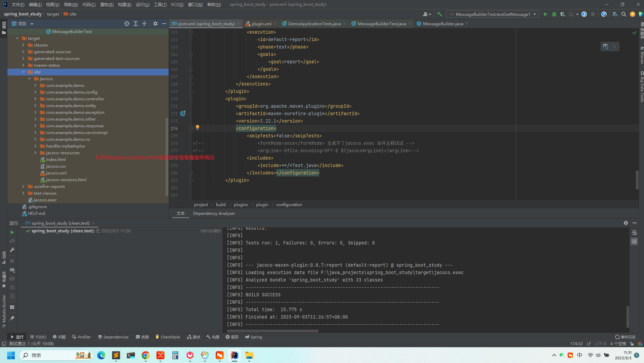Image resolution: width=644 pixels, height=363 pixels.
Task: Switch to plugin.xml editor tab
Action: pos(261,24)
